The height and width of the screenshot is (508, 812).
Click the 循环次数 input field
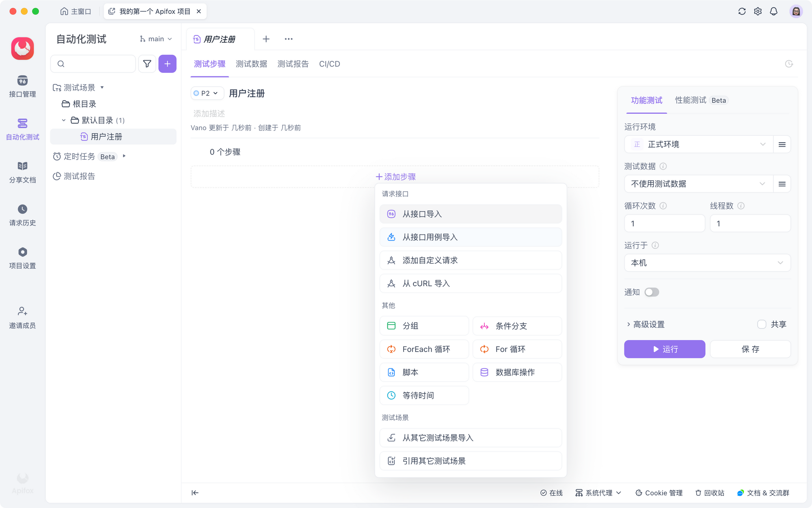click(664, 224)
